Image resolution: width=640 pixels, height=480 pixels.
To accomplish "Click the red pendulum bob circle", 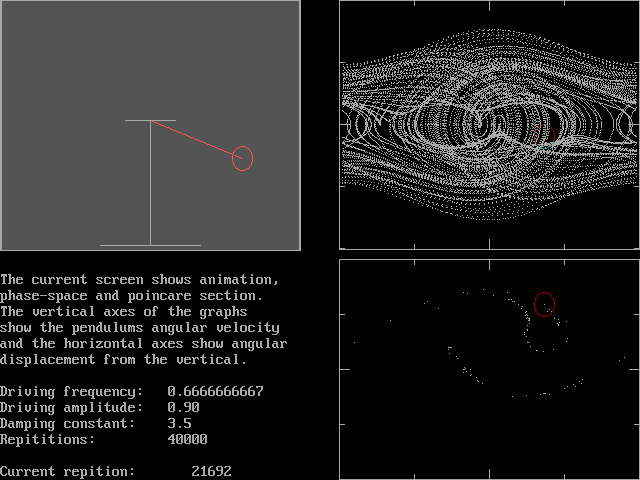I will coord(242,158).
